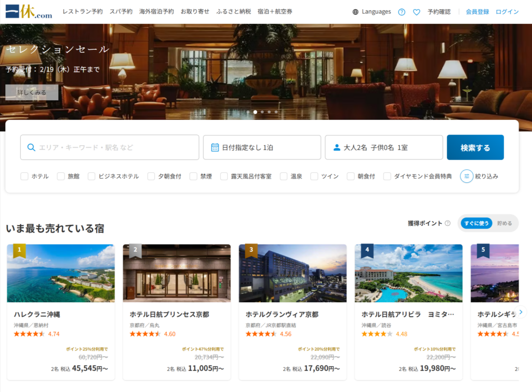
Task: Open the Languages globe selector
Action: click(371, 11)
